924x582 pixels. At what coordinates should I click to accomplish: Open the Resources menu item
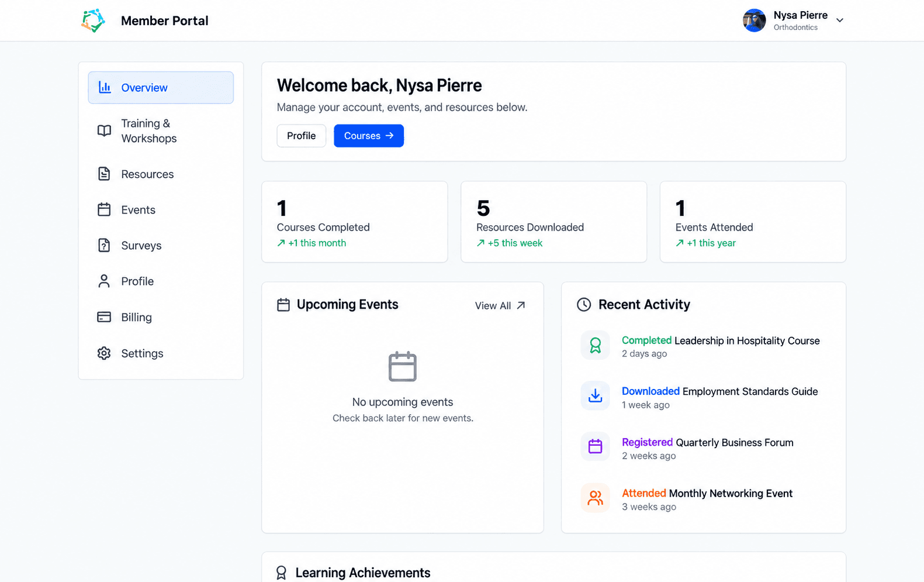161,174
